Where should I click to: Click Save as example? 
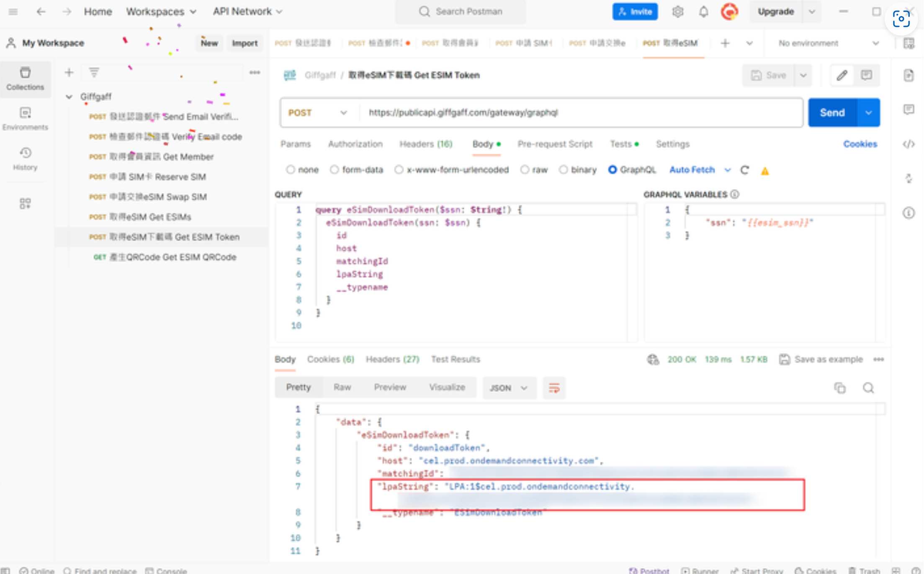coord(821,359)
